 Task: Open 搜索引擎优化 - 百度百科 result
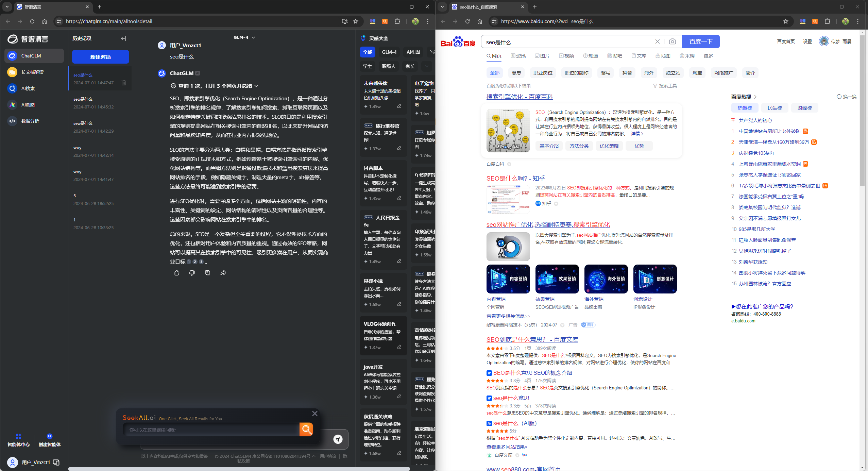[520, 97]
